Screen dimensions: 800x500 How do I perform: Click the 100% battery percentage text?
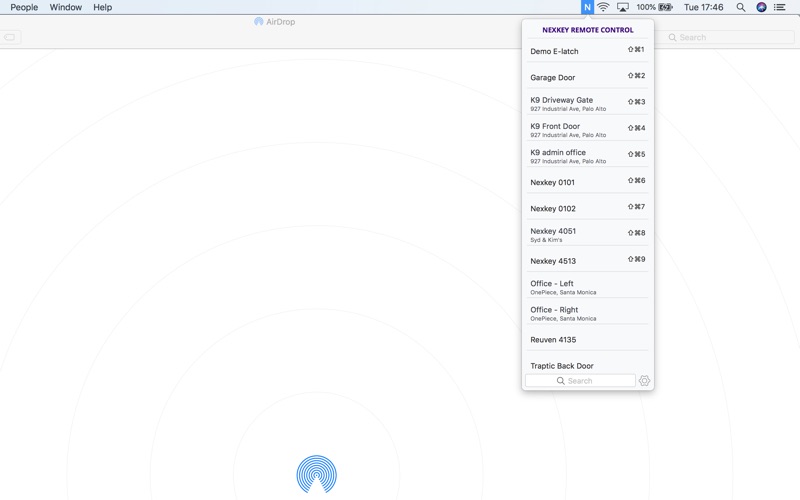[x=646, y=7]
